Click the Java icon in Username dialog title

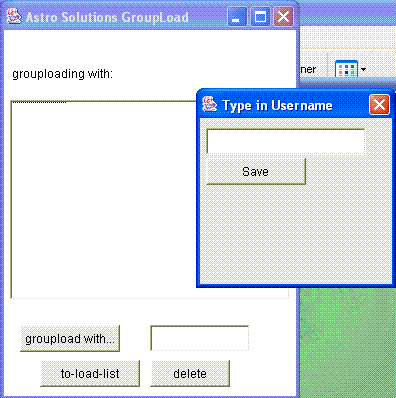(x=210, y=105)
